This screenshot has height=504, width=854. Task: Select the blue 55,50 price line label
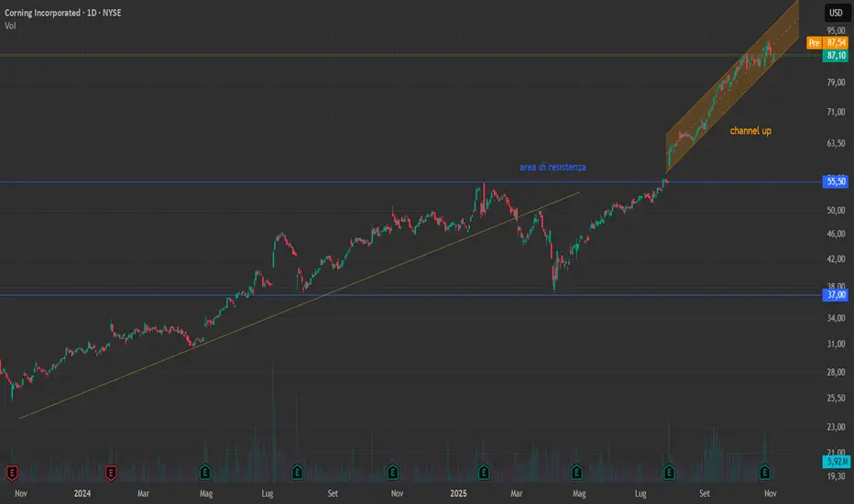pos(836,181)
